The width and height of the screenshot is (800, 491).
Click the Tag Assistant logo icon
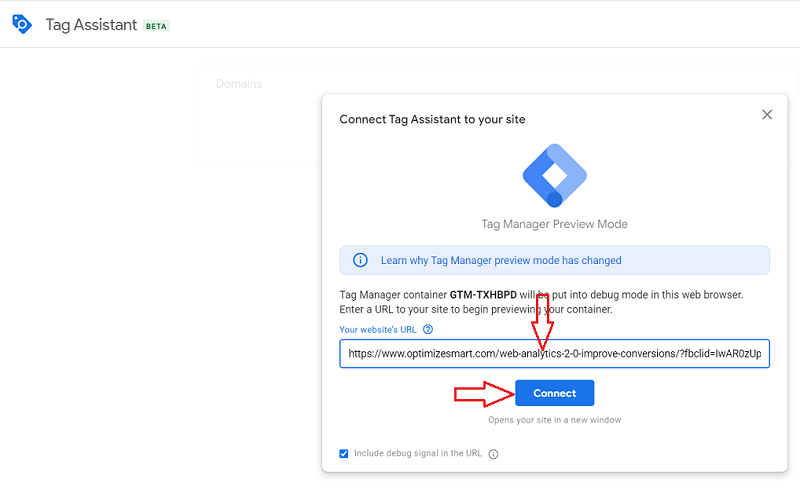pyautogui.click(x=22, y=24)
